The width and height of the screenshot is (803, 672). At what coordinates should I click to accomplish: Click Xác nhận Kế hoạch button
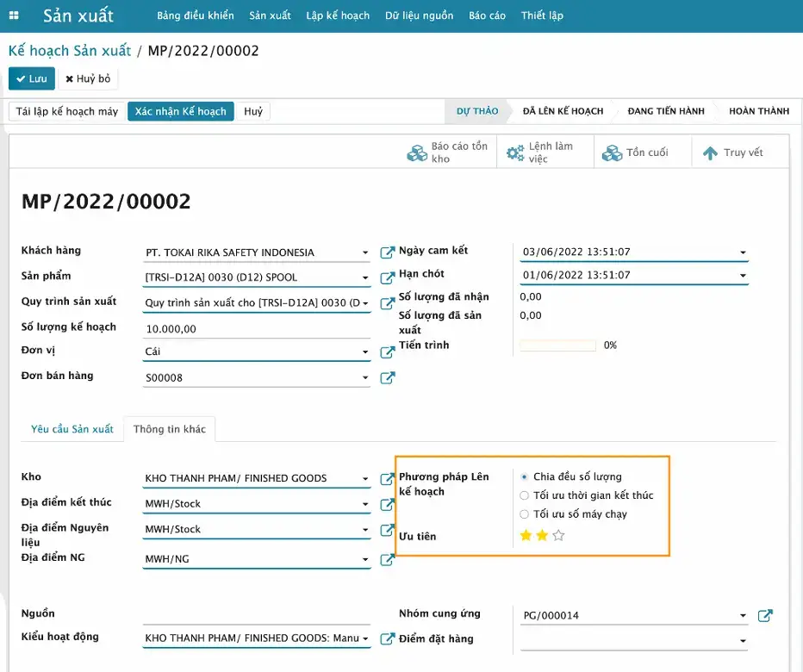click(x=180, y=111)
